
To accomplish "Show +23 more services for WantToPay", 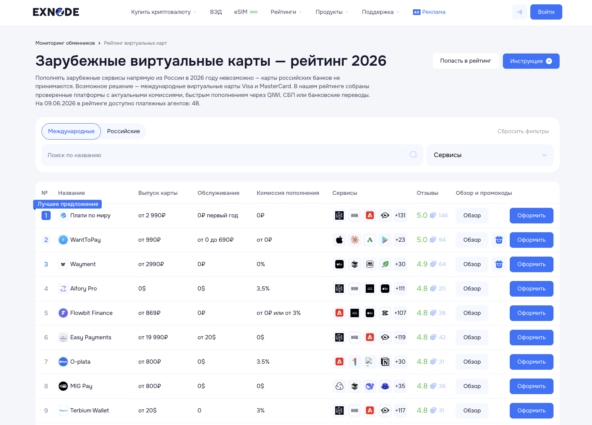I will coord(400,240).
